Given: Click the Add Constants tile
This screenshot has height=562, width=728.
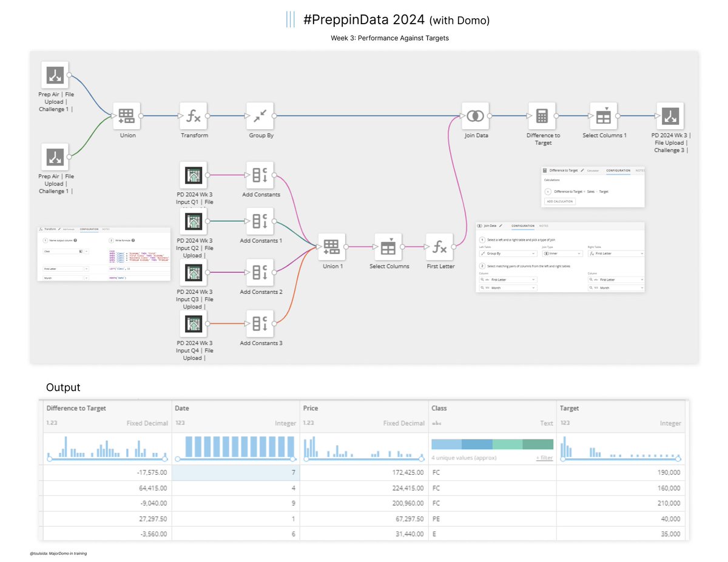Looking at the screenshot, I should tap(260, 175).
